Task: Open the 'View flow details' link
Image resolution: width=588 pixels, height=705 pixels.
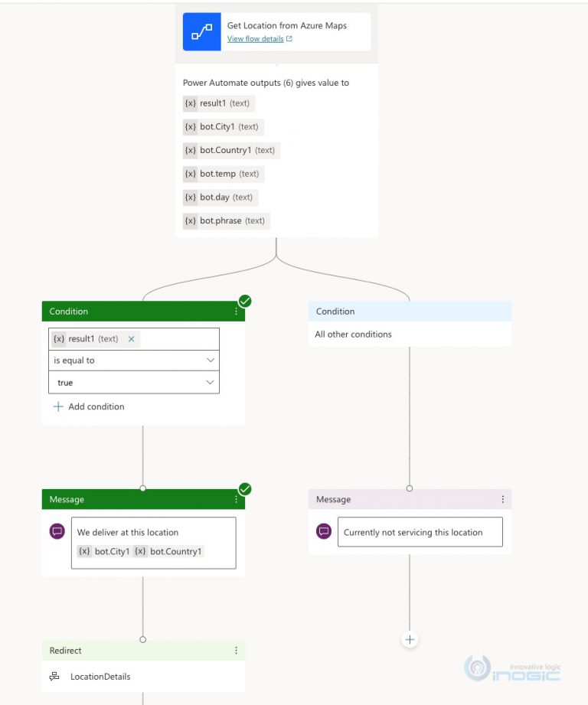Action: pos(253,38)
